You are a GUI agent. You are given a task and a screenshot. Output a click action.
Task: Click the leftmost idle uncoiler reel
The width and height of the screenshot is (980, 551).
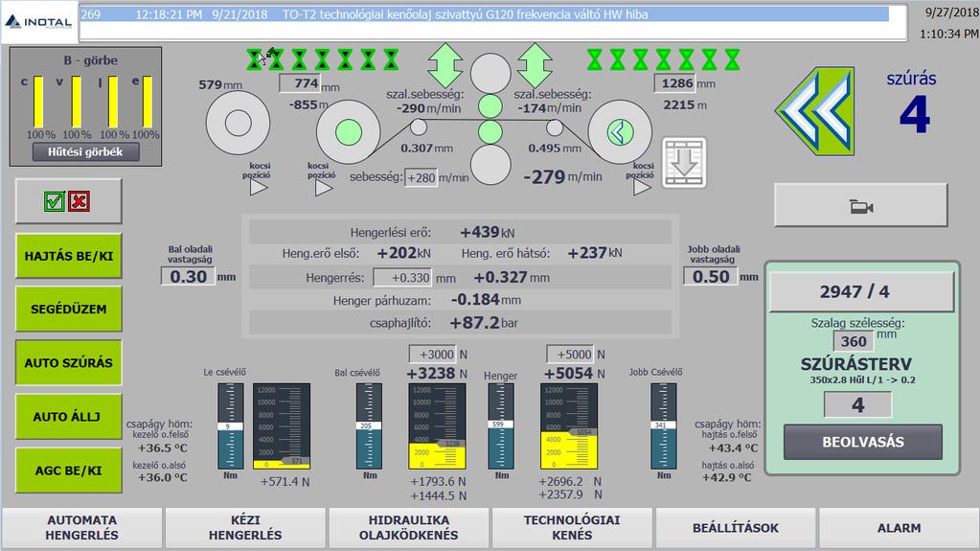click(239, 123)
